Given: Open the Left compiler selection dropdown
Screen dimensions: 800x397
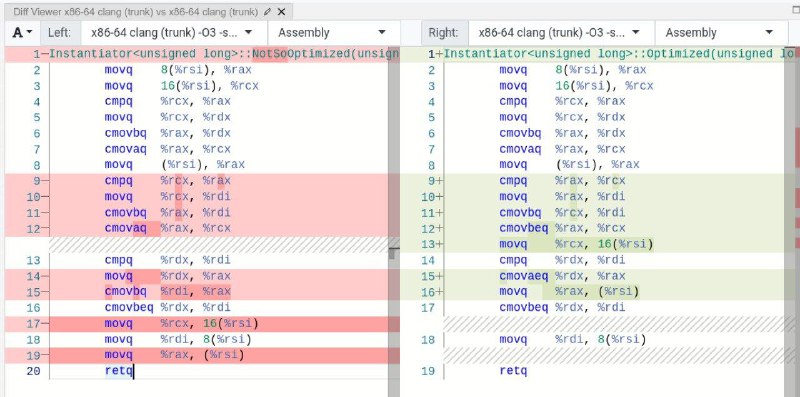Looking at the screenshot, I should tap(173, 33).
